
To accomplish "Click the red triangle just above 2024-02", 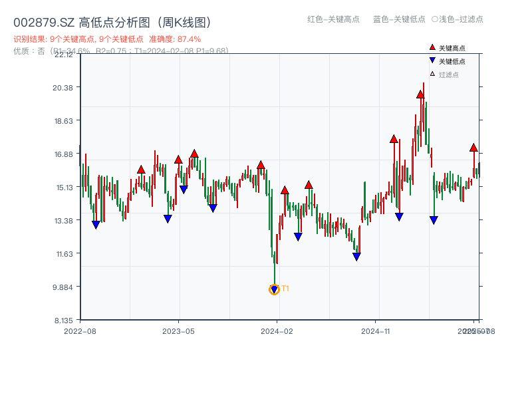I will tap(285, 190).
